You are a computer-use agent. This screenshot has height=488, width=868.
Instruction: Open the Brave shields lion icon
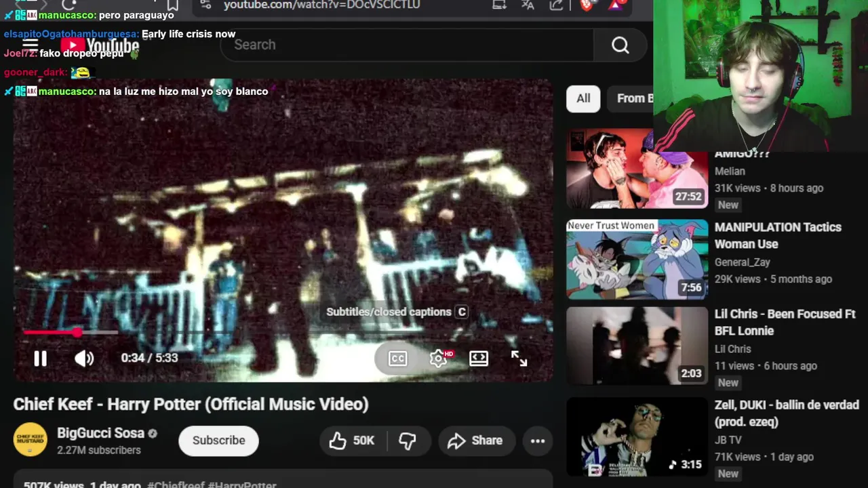[587, 5]
